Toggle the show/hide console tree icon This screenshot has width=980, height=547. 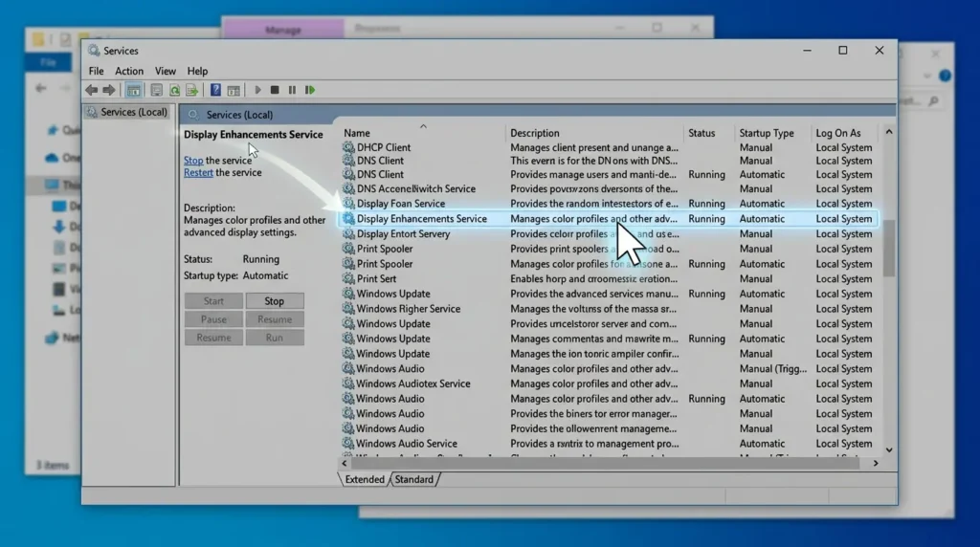pyautogui.click(x=133, y=90)
